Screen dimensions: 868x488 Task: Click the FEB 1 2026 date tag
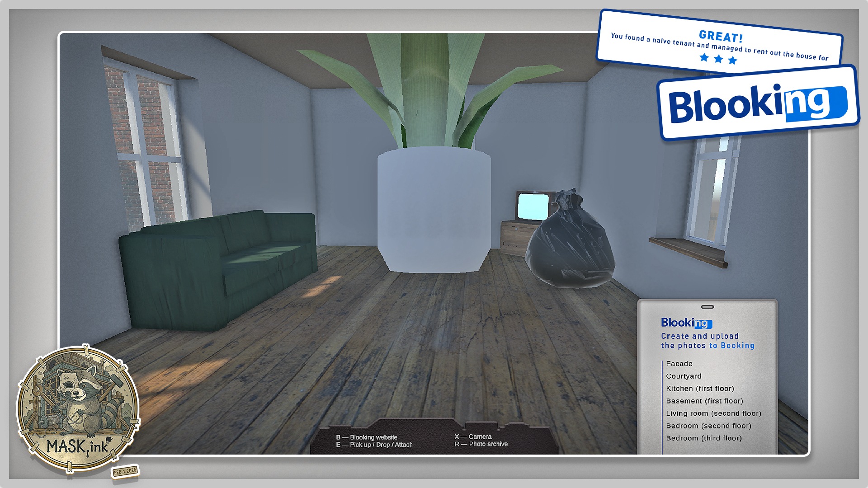tap(125, 471)
